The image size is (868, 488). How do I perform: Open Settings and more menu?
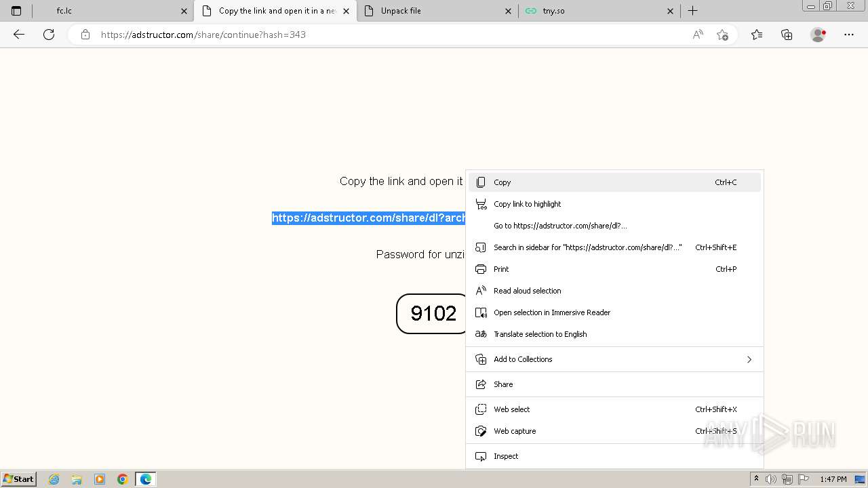tap(849, 35)
